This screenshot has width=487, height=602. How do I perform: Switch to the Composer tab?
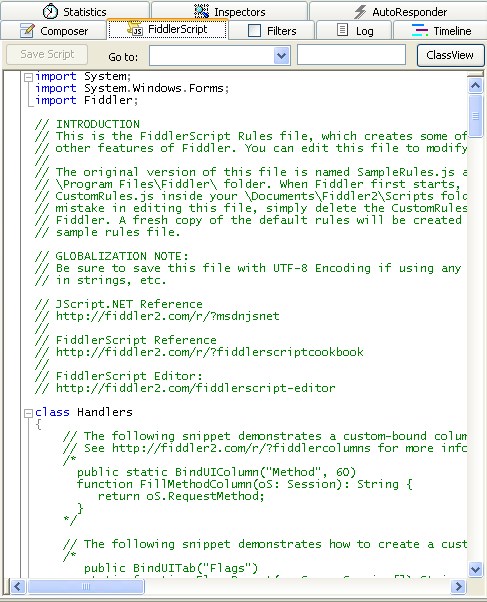(54, 30)
